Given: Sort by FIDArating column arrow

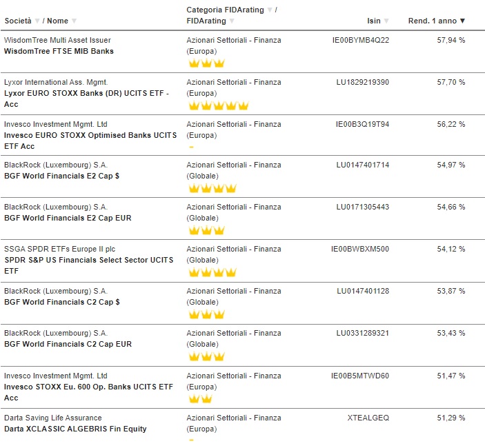Looking at the screenshot, I should 232,21.
